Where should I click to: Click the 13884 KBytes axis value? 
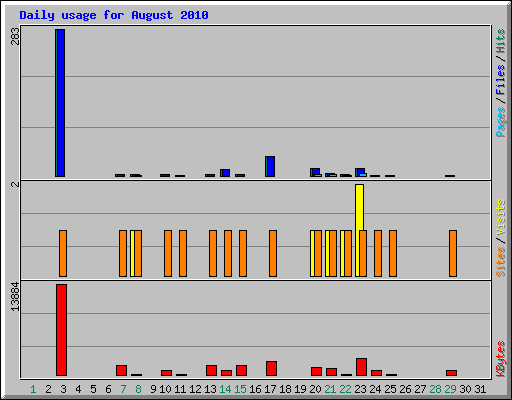pyautogui.click(x=15, y=297)
